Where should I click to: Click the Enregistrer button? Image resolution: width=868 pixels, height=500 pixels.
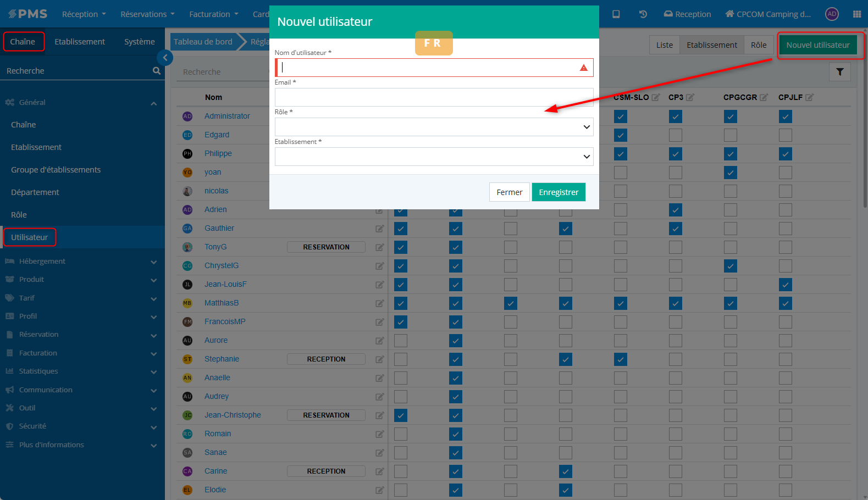(558, 192)
